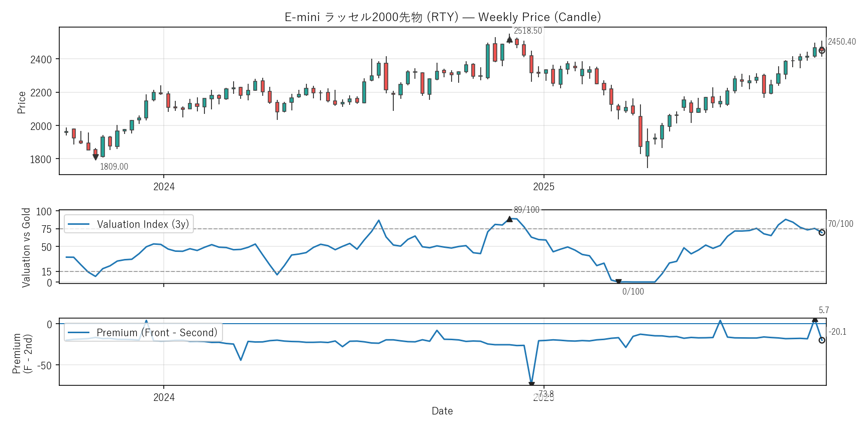Click the 2400 price axis tick label

coord(41,60)
